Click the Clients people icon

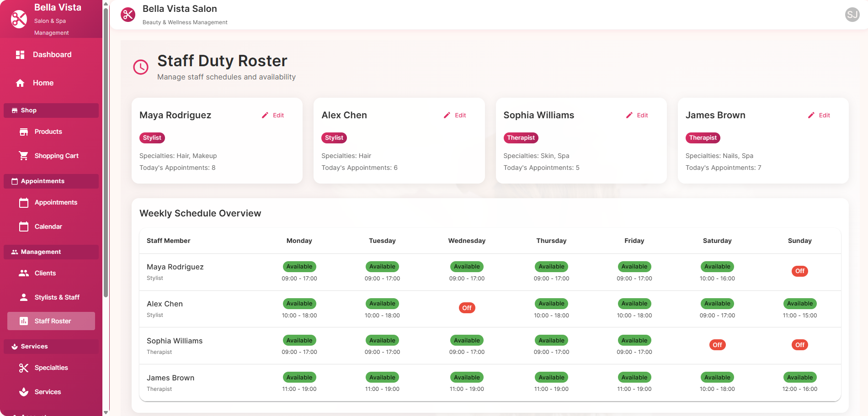tap(23, 273)
